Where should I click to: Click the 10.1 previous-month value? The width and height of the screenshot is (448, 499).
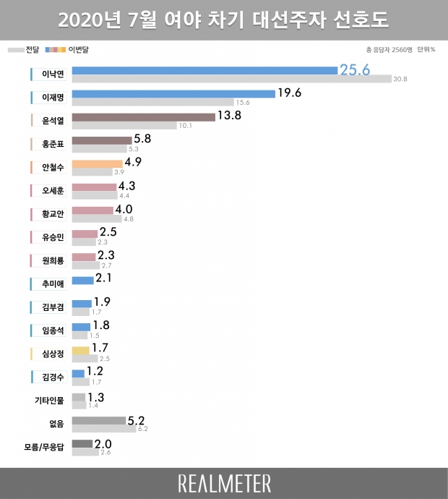(186, 125)
